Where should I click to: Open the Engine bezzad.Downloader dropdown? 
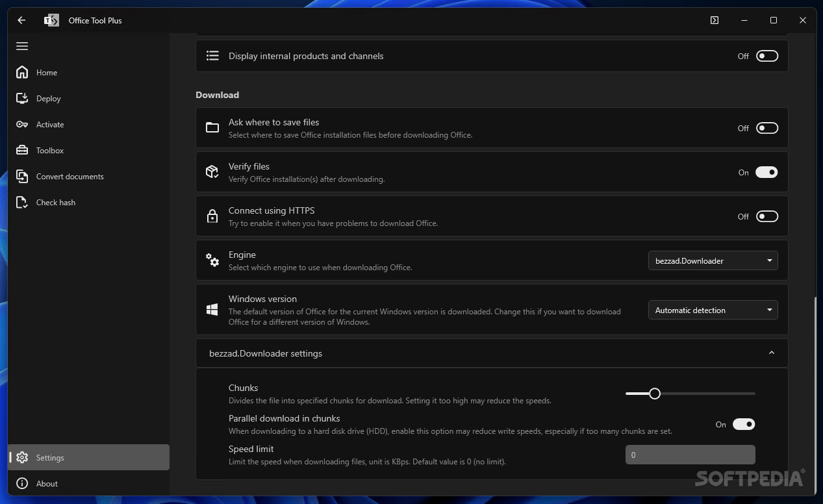(x=713, y=260)
